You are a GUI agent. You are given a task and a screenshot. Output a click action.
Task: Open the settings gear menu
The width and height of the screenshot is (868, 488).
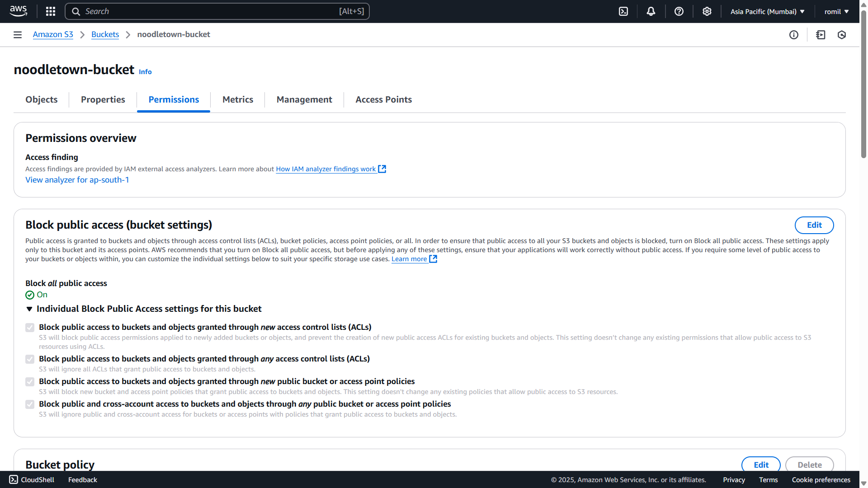click(707, 11)
